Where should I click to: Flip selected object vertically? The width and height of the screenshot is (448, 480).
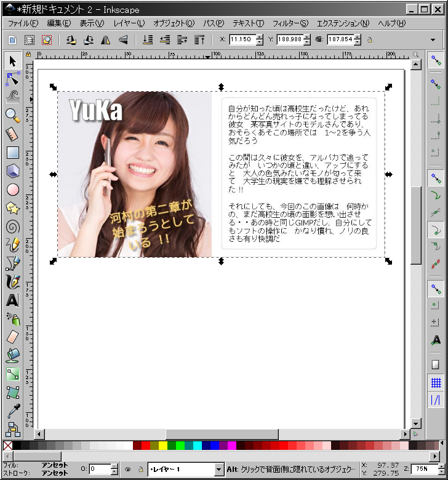tap(123, 40)
